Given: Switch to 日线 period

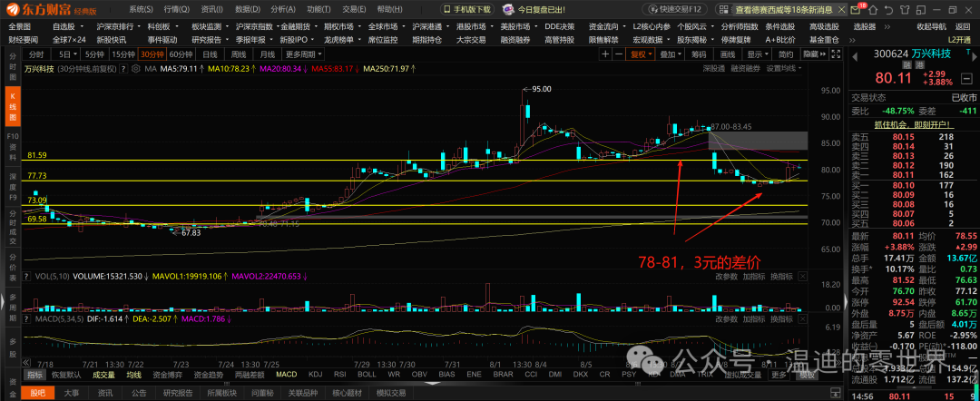Looking at the screenshot, I should click(210, 54).
